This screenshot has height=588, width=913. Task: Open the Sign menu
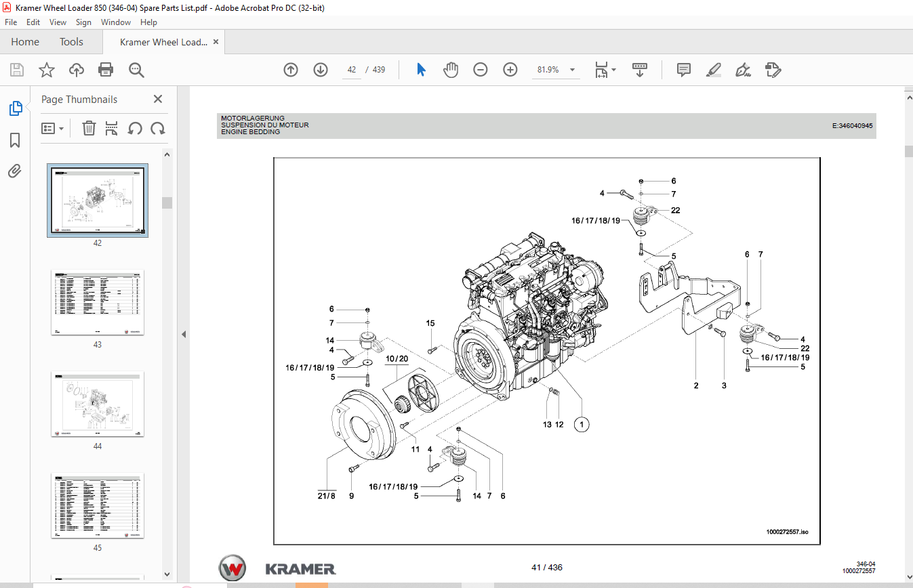83,22
